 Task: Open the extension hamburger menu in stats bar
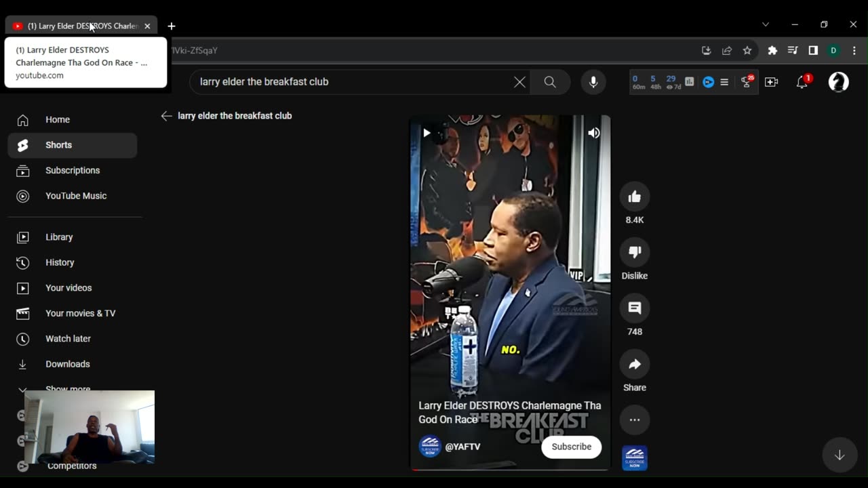point(724,82)
